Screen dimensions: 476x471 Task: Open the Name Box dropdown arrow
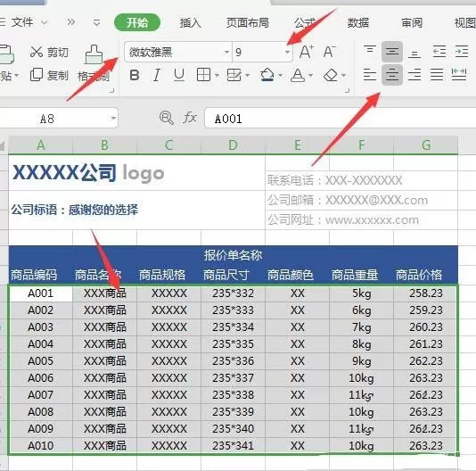tap(113, 118)
